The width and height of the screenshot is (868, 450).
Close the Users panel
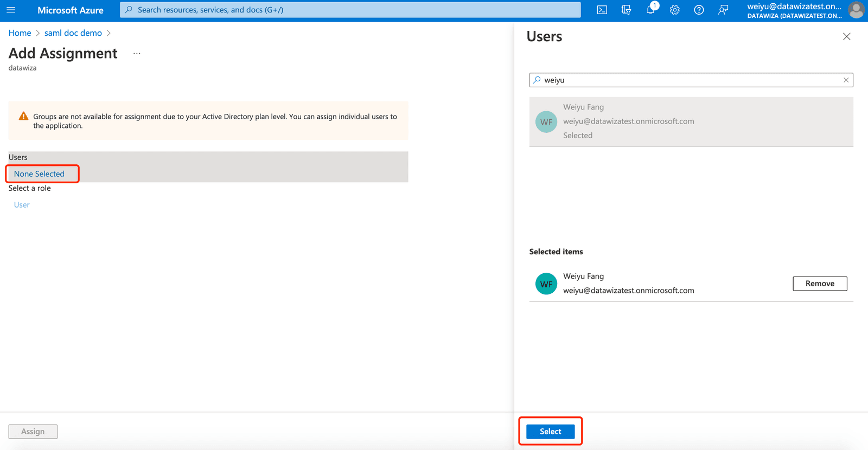pyautogui.click(x=846, y=36)
